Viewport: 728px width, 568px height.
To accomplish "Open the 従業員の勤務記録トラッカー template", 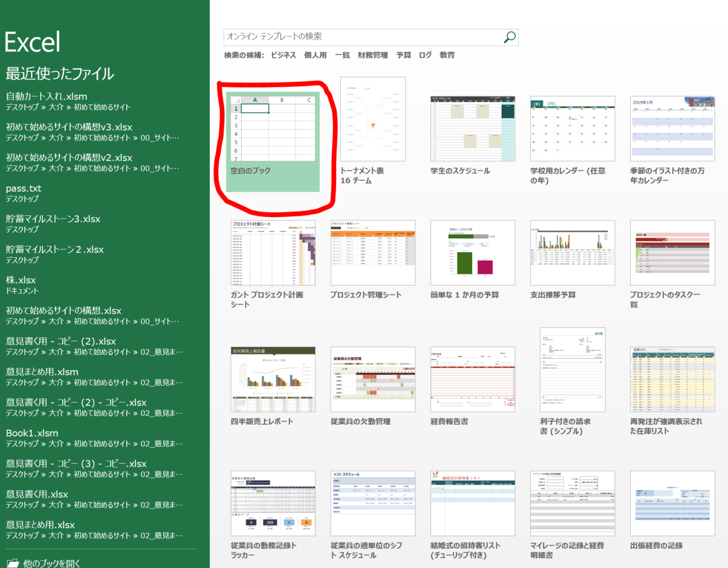I will pyautogui.click(x=273, y=515).
